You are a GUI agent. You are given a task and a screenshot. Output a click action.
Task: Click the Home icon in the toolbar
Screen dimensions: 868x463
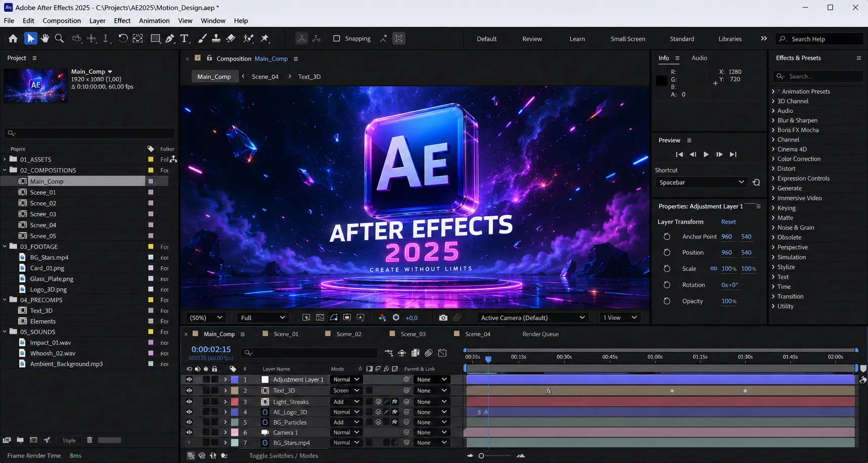(13, 38)
